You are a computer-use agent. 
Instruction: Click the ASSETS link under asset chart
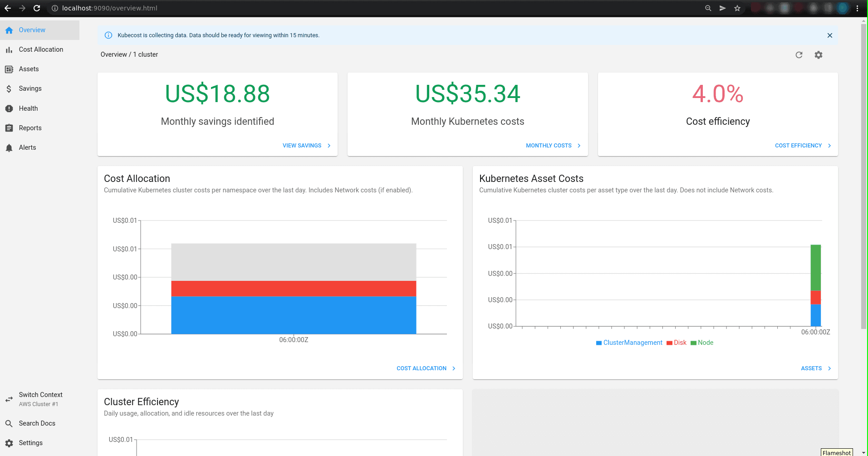tap(815, 368)
